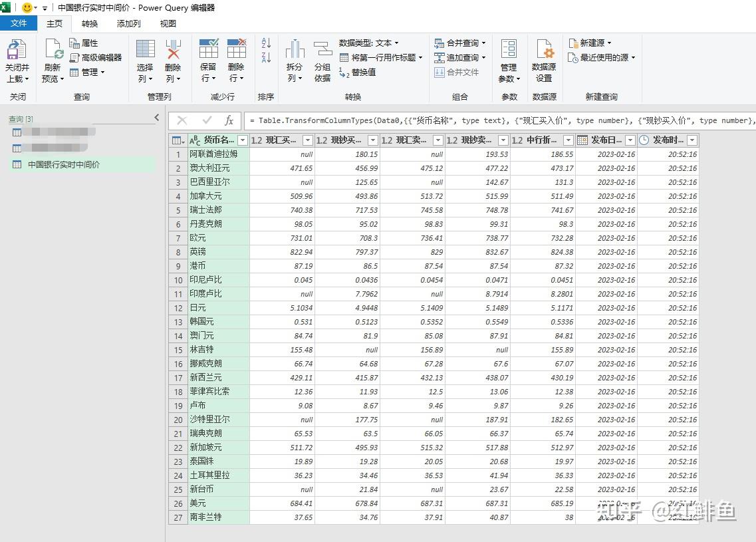Collapse the Queries pane with the arrow

(x=157, y=117)
